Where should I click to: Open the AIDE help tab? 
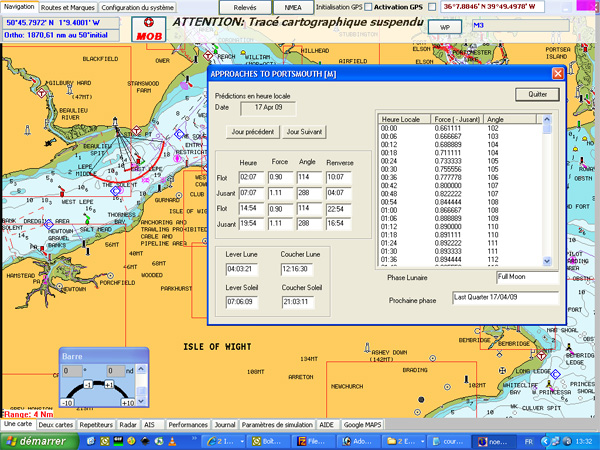[326, 425]
